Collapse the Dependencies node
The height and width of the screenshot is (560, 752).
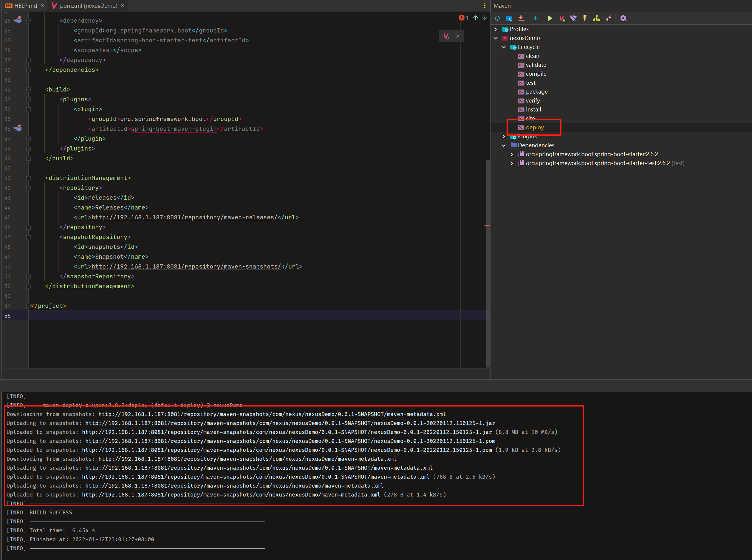(x=504, y=145)
